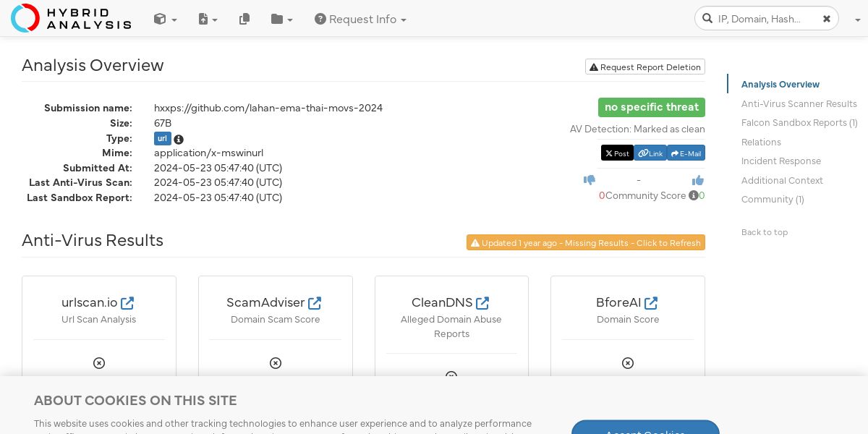The width and height of the screenshot is (868, 434).
Task: Click the mime value application/x-mswinurl
Action: coord(208,153)
